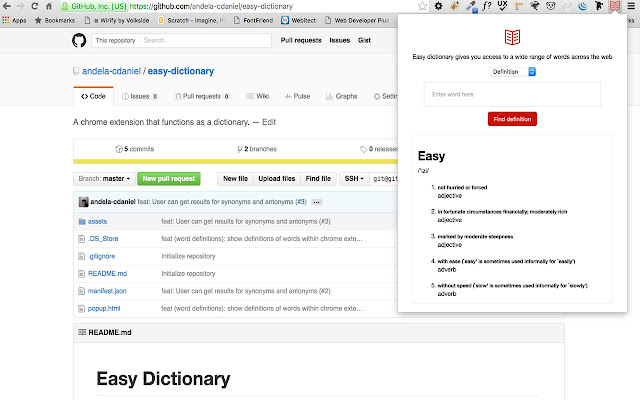The image size is (640, 400).
Task: Toggle the red Easy Dictionary extension icon
Action: [x=615, y=6]
